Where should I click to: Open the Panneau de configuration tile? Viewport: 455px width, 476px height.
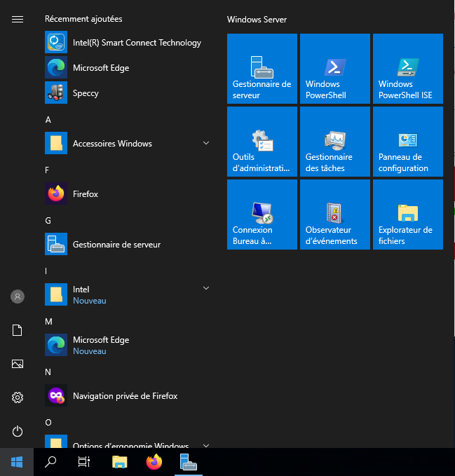407,142
